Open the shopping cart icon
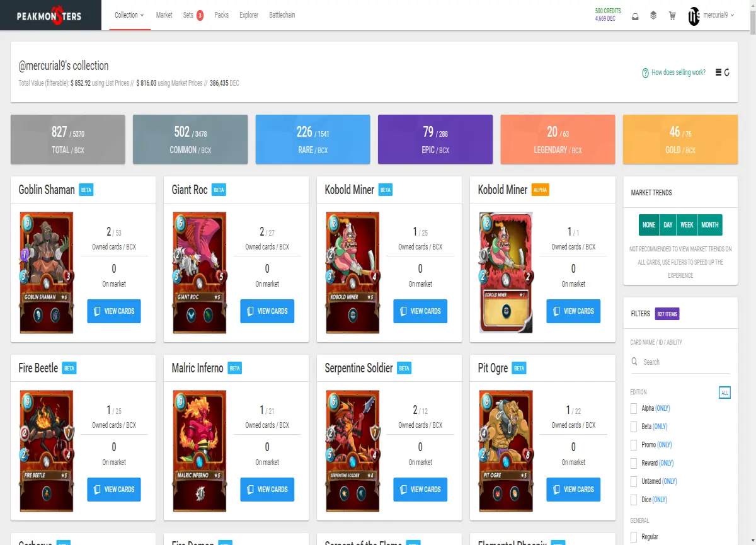Viewport: 756px width, 545px height. (672, 16)
